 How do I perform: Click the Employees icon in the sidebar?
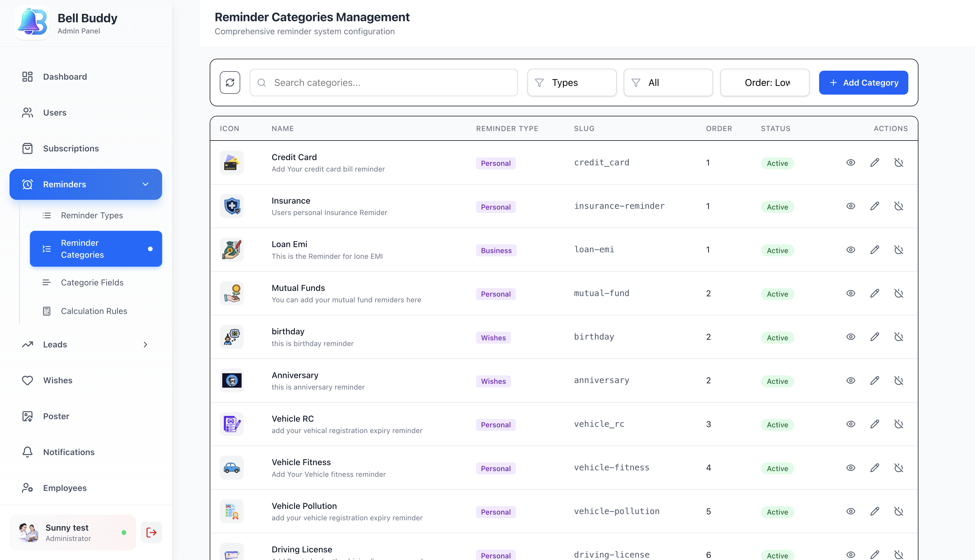[x=27, y=488]
